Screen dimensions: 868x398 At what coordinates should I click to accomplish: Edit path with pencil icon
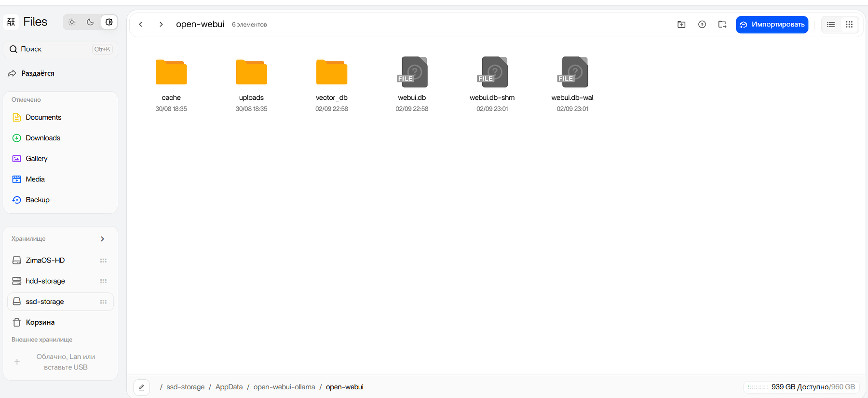pos(142,387)
